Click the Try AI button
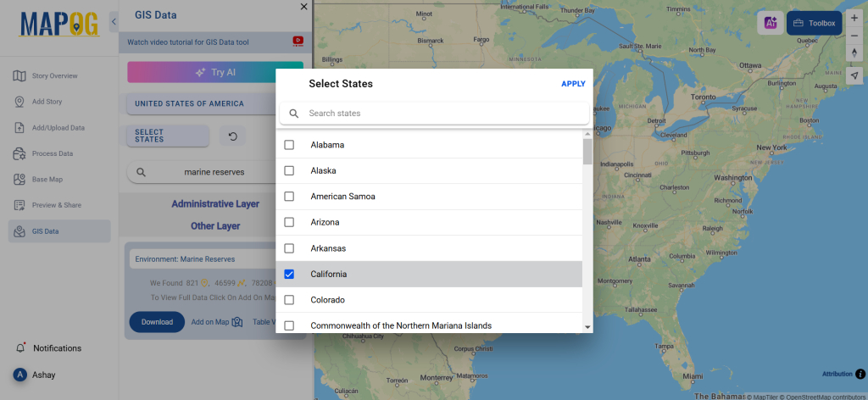 click(x=215, y=73)
